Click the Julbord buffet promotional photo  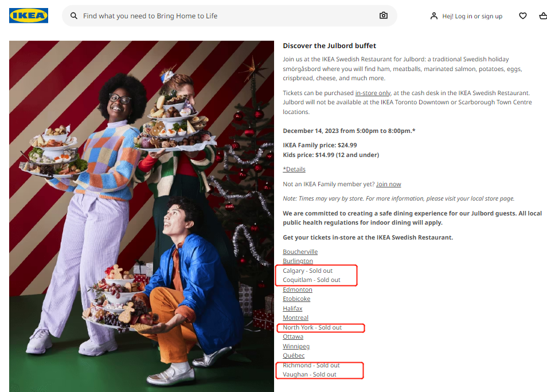coord(142,216)
